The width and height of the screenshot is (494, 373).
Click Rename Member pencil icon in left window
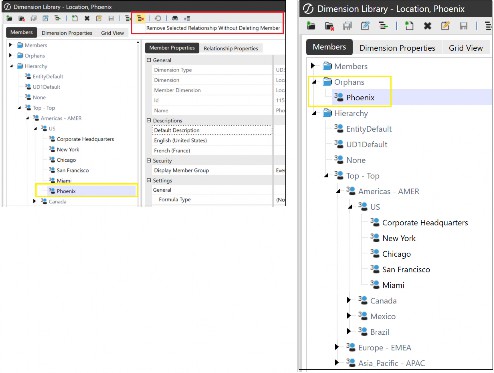[x=99, y=18]
